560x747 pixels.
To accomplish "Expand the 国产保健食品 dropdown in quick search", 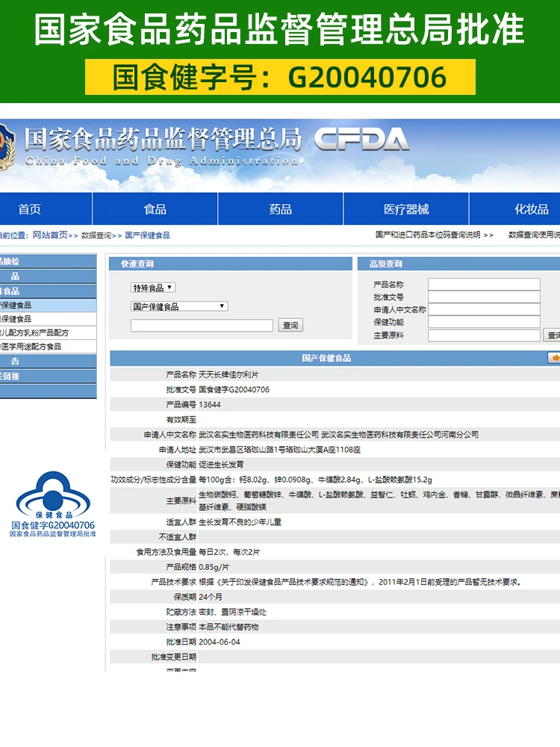I will tap(179, 306).
